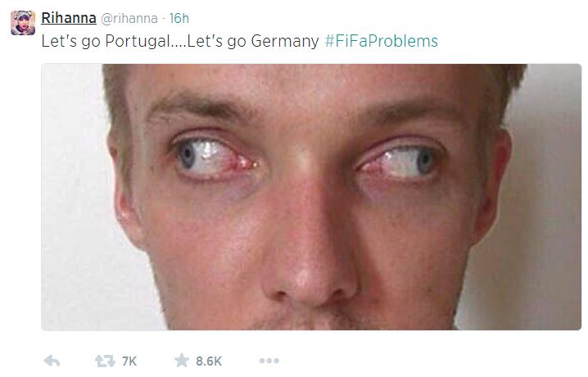
Task: Toggle retweet arrows next to 7K
Action: click(x=105, y=361)
